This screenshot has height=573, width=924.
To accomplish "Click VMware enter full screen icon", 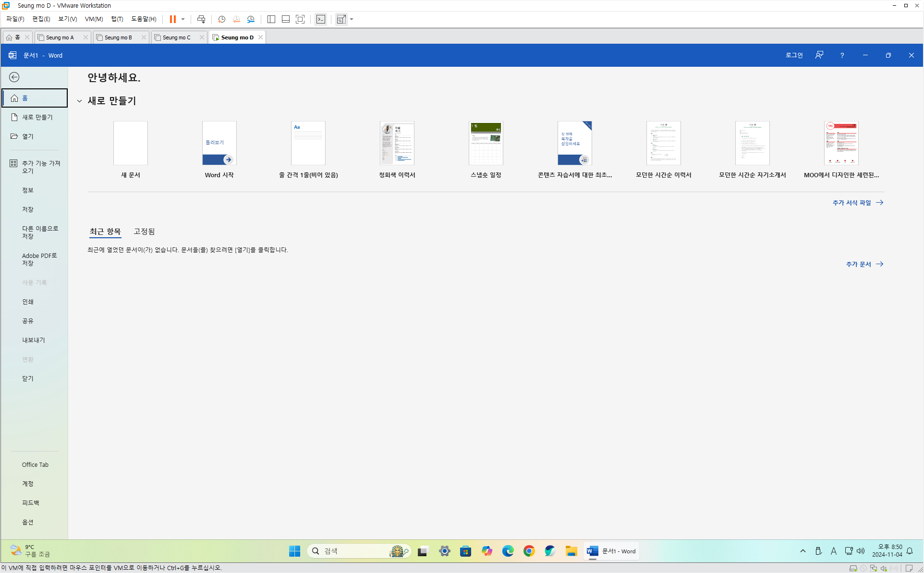I will [x=300, y=19].
